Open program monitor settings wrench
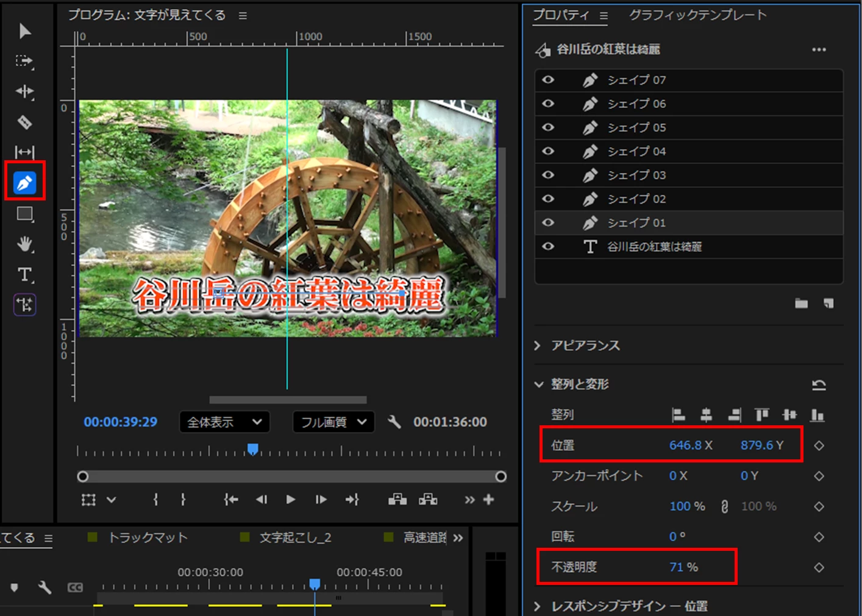This screenshot has width=862, height=616. (394, 422)
